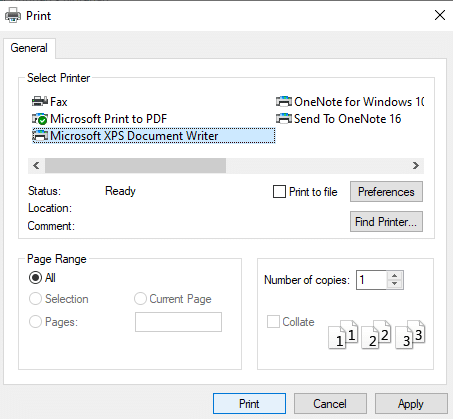This screenshot has width=453, height=419.
Task: Click the Send To OneNote 16 name
Action: click(348, 119)
